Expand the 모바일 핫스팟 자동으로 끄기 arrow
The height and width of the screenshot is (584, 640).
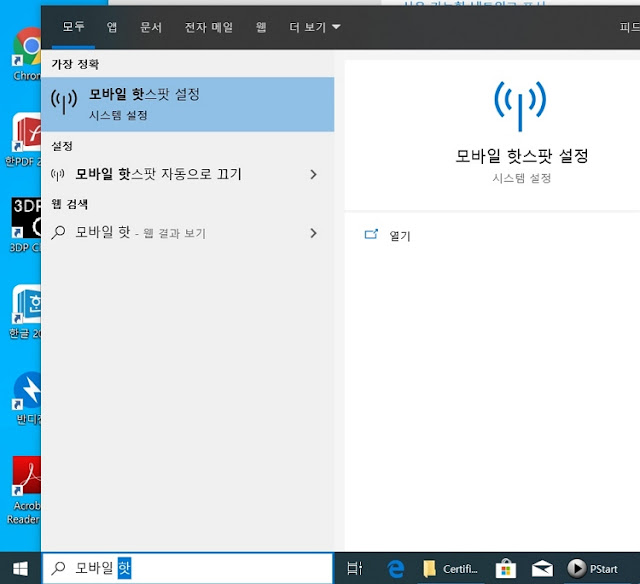pos(313,174)
